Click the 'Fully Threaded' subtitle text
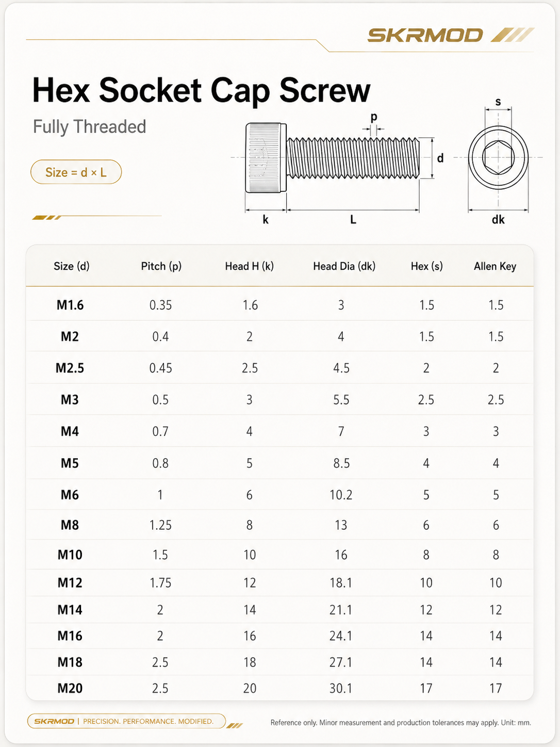This screenshot has height=747, width=560. [x=90, y=127]
